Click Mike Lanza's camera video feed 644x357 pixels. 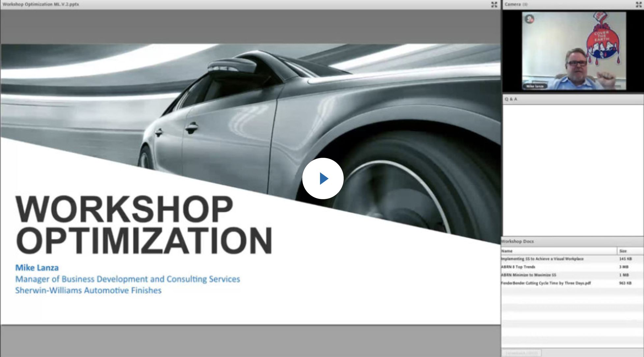pyautogui.click(x=574, y=51)
